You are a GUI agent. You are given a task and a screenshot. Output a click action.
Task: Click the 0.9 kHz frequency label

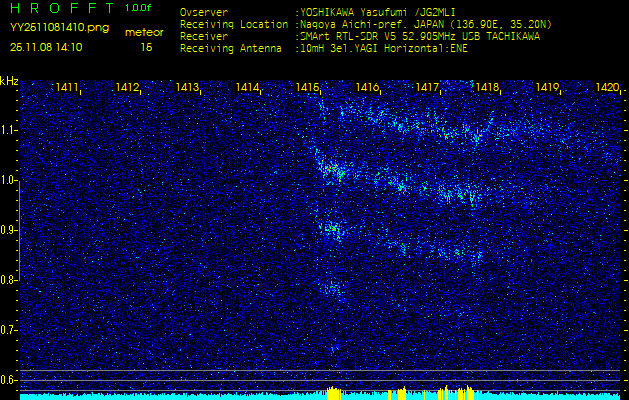tap(10, 230)
